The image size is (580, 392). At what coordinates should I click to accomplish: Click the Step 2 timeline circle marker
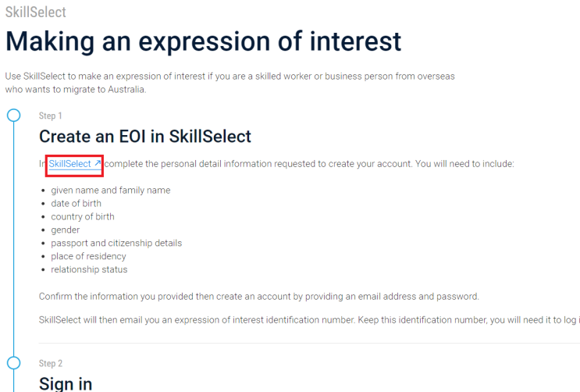coord(13,362)
